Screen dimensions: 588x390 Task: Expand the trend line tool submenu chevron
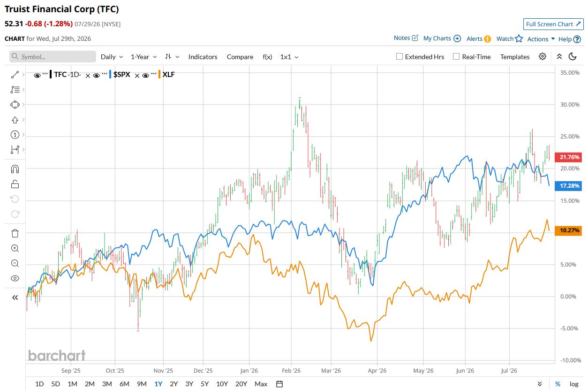tap(24, 74)
